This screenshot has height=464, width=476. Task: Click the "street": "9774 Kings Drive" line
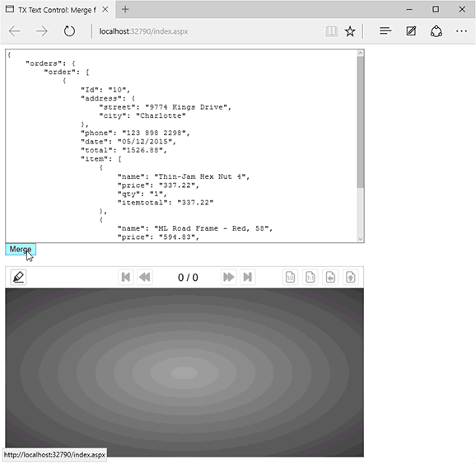coord(166,107)
